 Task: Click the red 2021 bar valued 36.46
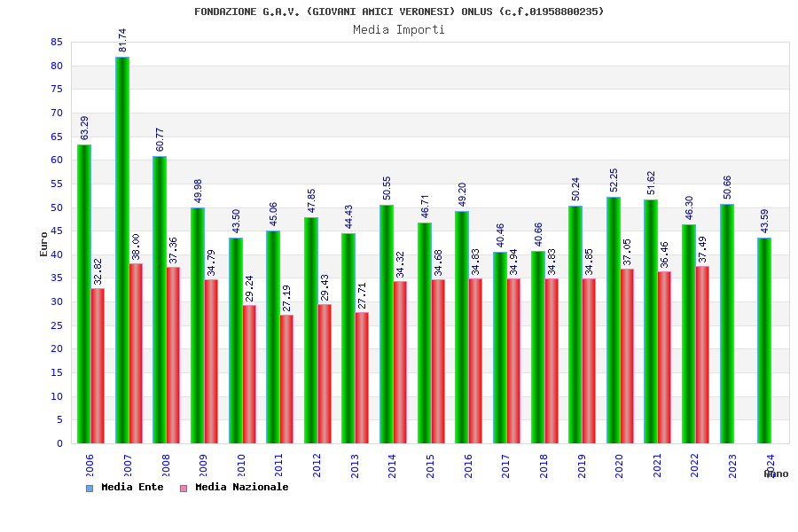(664, 357)
